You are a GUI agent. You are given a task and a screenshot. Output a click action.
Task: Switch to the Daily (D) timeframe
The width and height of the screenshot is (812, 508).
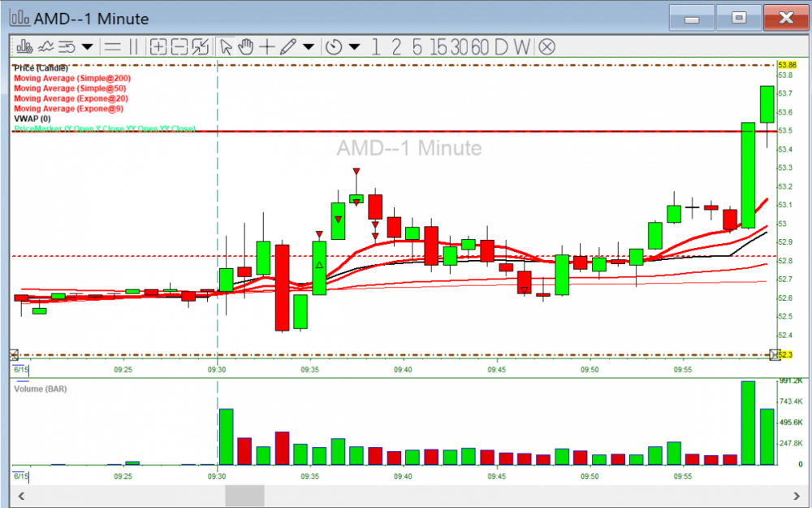(500, 46)
